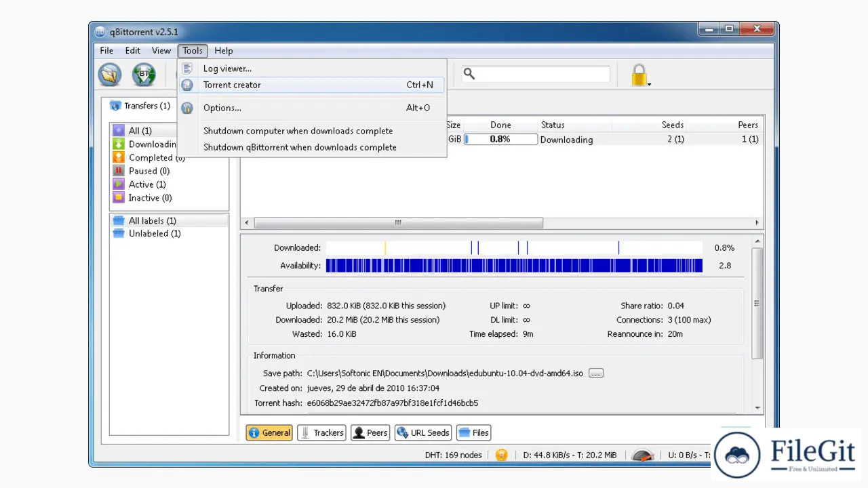Click the All filter icon
This screenshot has height=488, width=868.
119,131
